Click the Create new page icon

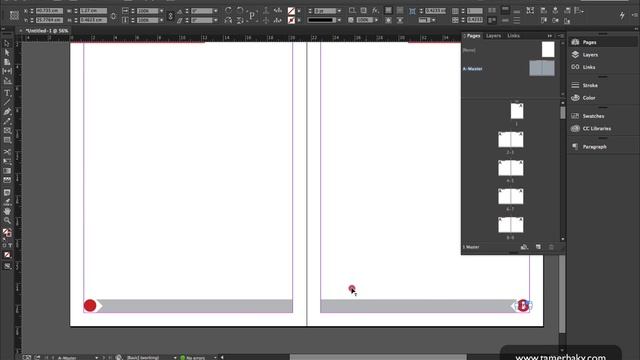point(538,247)
